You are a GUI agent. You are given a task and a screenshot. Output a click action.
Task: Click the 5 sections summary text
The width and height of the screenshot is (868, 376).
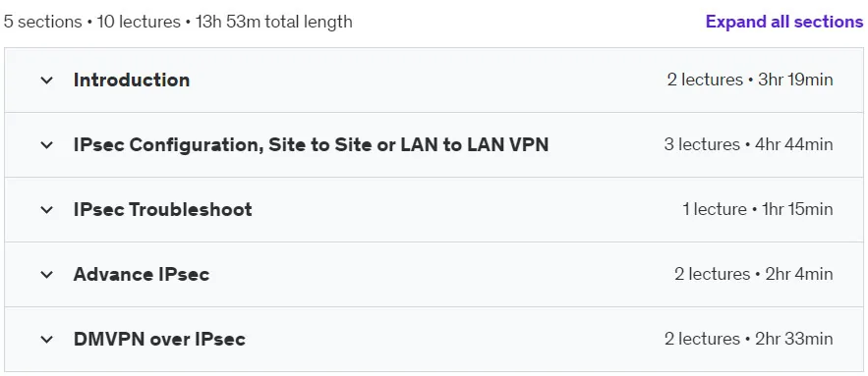42,22
